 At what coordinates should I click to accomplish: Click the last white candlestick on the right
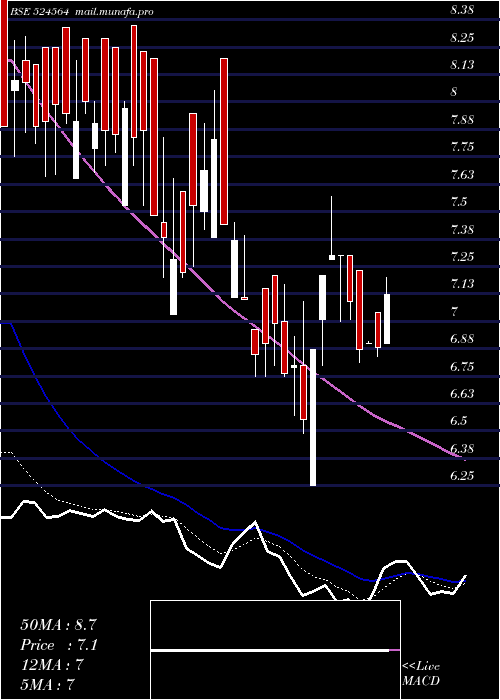click(387, 319)
